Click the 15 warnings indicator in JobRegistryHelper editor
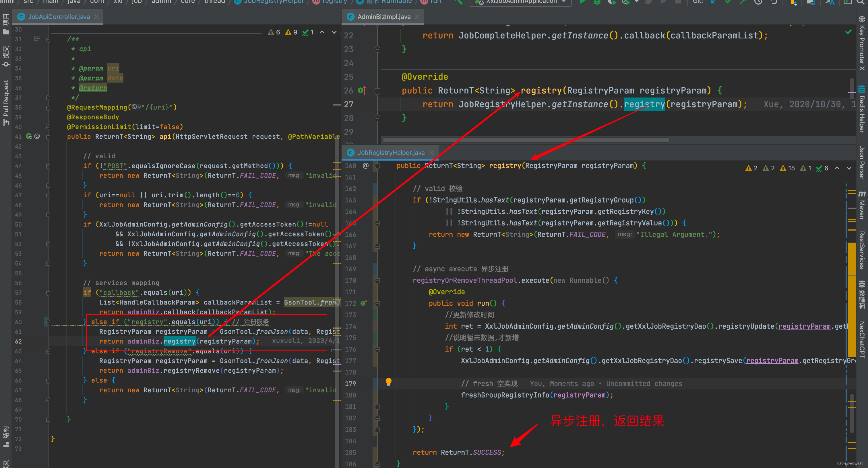This screenshot has width=868, height=468. (x=787, y=168)
